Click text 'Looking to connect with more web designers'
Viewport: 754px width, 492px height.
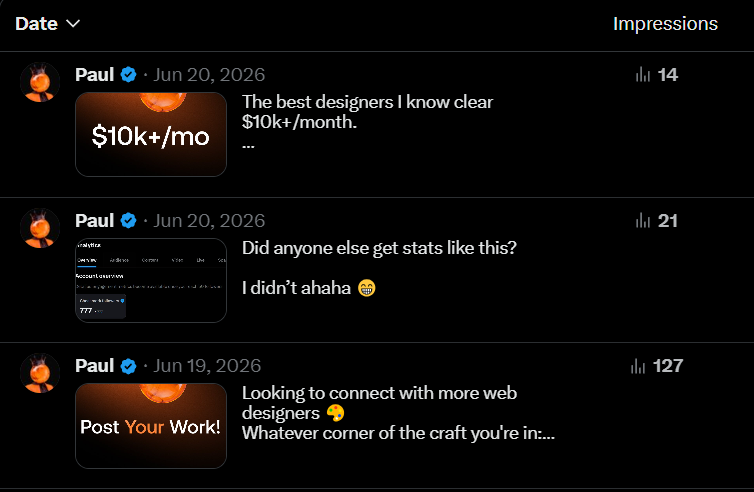379,403
